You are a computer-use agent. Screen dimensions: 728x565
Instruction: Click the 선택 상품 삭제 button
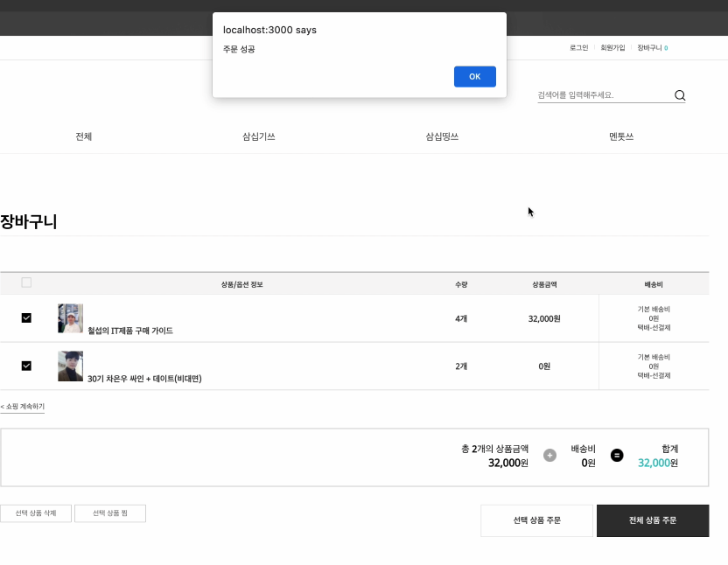(36, 513)
